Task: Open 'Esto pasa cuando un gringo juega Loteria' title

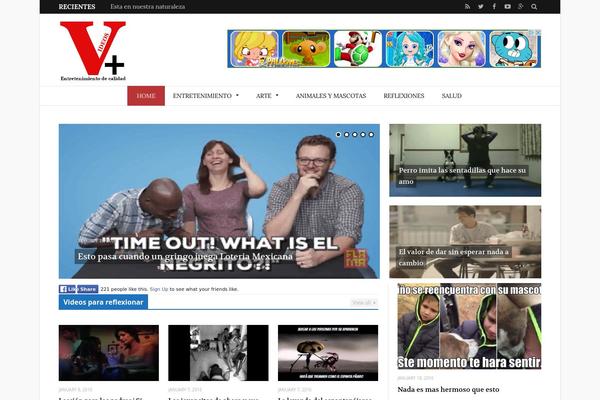Action: (x=185, y=256)
